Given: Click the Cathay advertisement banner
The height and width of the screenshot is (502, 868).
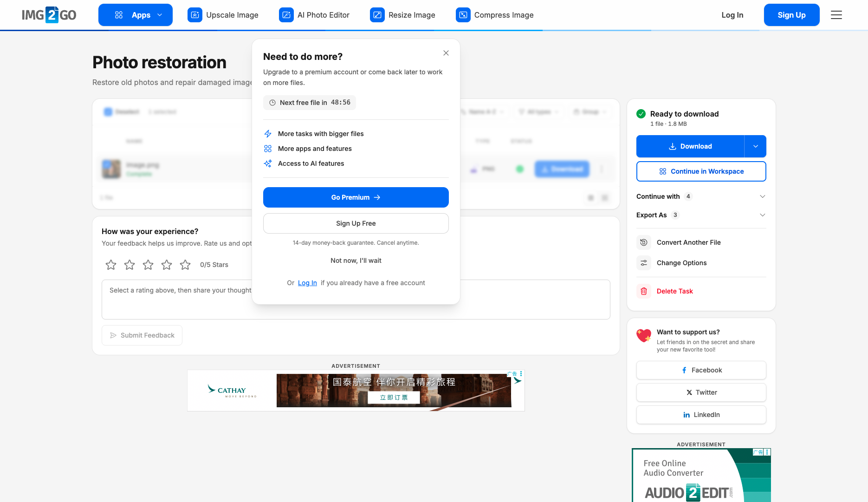Looking at the screenshot, I should [356, 391].
